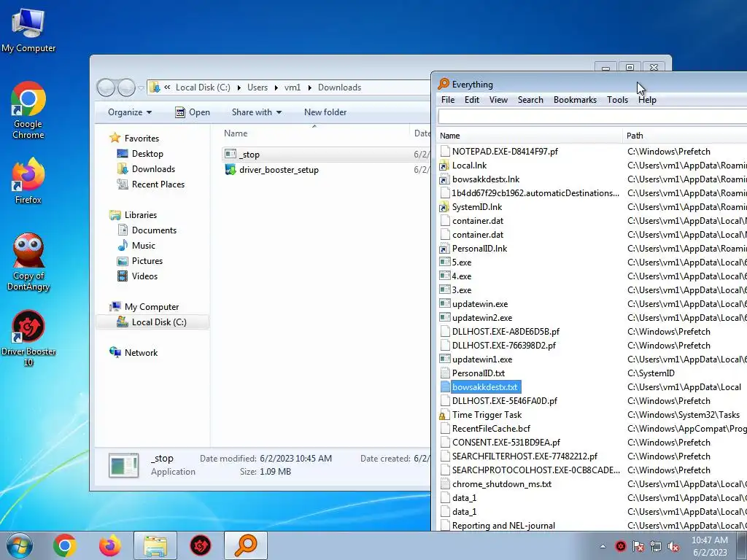Image resolution: width=747 pixels, height=560 pixels.
Task: Show hidden tray icons arrow
Action: click(603, 547)
